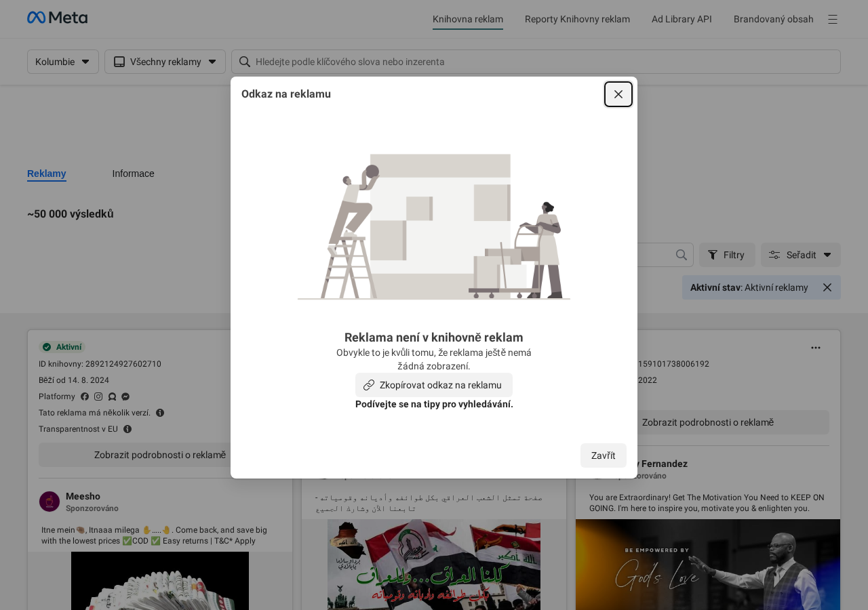This screenshot has width=868, height=610.
Task: Close the Odkaz na reklamu dialog
Action: [618, 94]
